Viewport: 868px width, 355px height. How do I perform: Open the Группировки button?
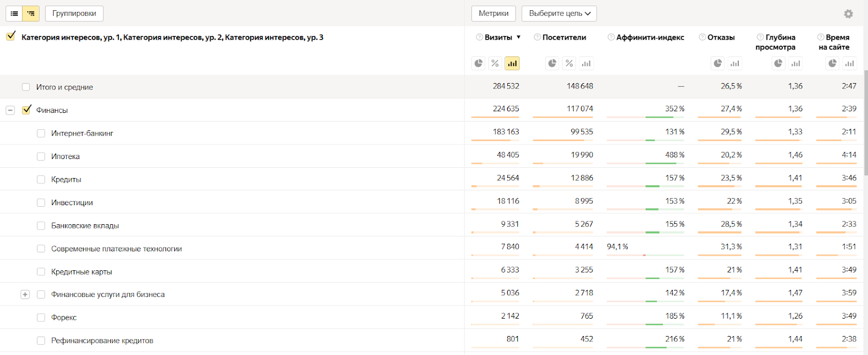pyautogui.click(x=74, y=14)
